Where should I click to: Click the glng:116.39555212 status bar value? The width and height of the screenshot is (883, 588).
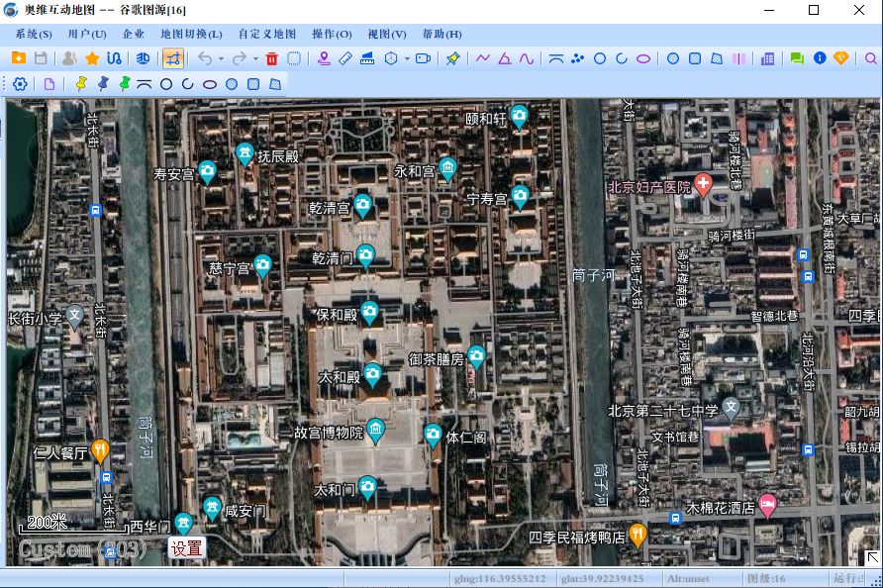[x=500, y=578]
